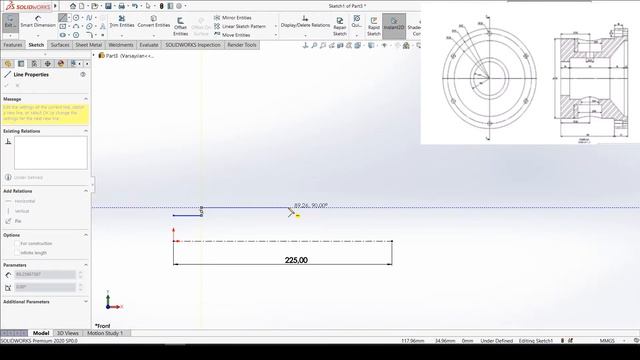Select the Corner Rectangle tool
The image size is (640, 360).
62,27
